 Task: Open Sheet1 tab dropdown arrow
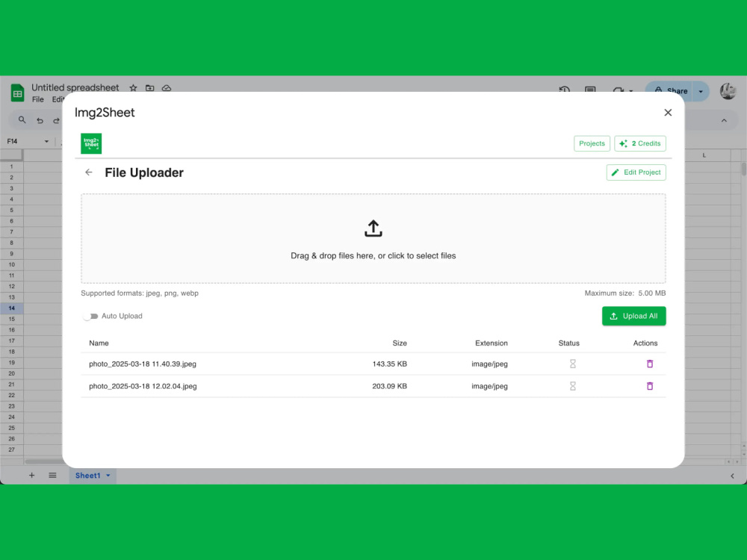click(x=108, y=475)
